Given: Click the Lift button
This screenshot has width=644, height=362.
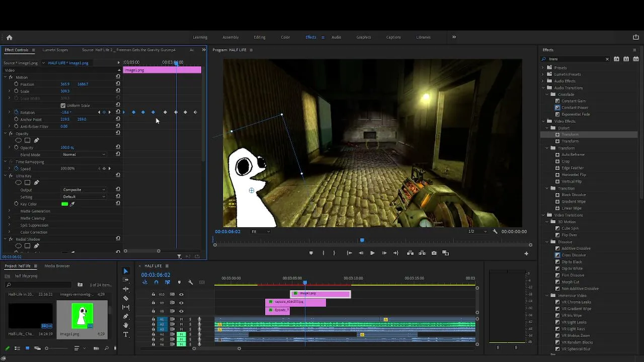Looking at the screenshot, I should (x=410, y=253).
